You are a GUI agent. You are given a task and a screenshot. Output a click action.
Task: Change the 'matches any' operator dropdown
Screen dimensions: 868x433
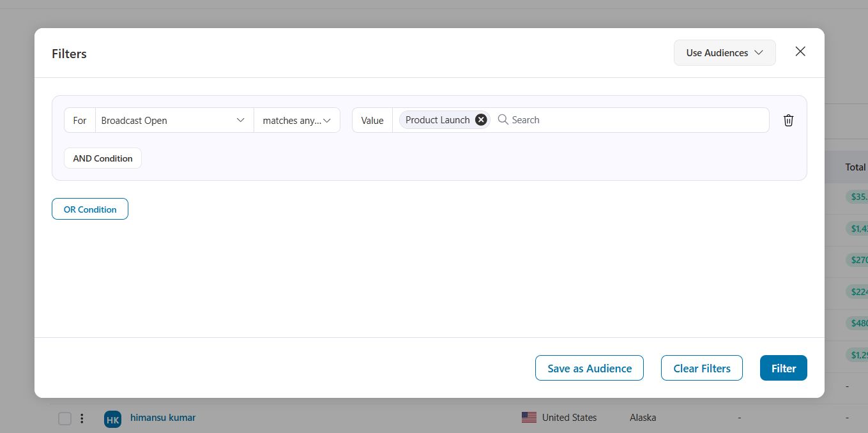[x=297, y=120]
